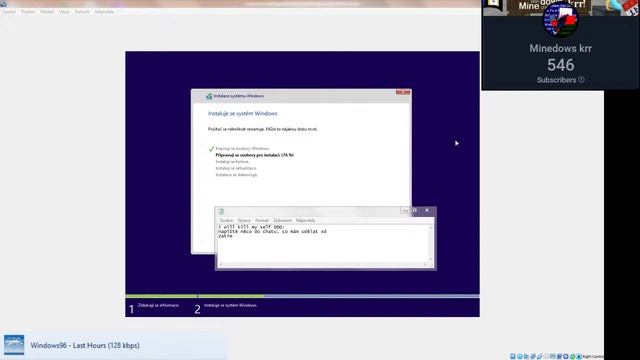The height and width of the screenshot is (360, 640).
Task: Open VirtualBox Soubor menu
Action: [9, 12]
